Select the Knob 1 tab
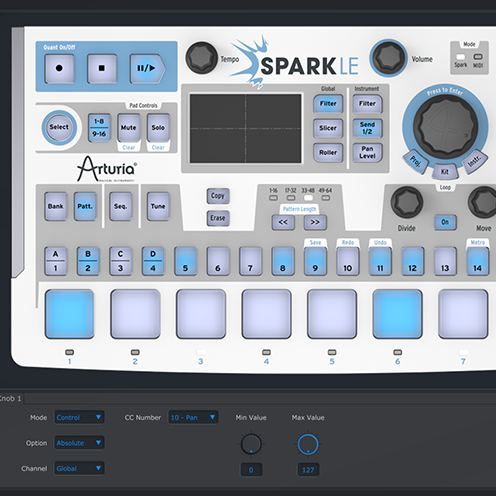The image size is (496, 496). 11,398
